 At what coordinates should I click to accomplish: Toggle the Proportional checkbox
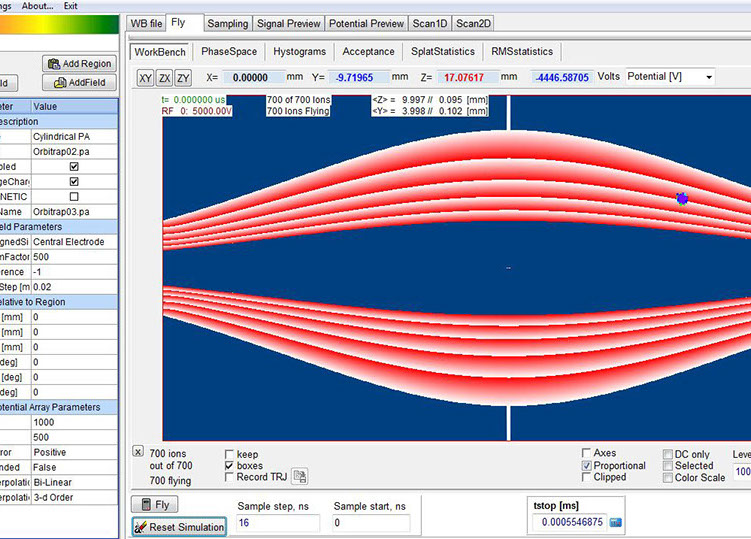pyautogui.click(x=587, y=466)
